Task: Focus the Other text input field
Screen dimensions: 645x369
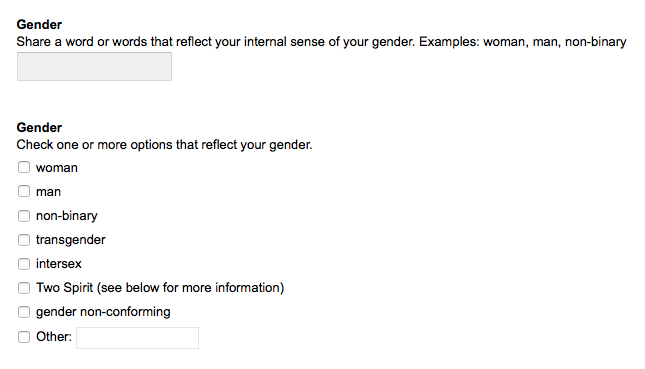Action: click(137, 338)
